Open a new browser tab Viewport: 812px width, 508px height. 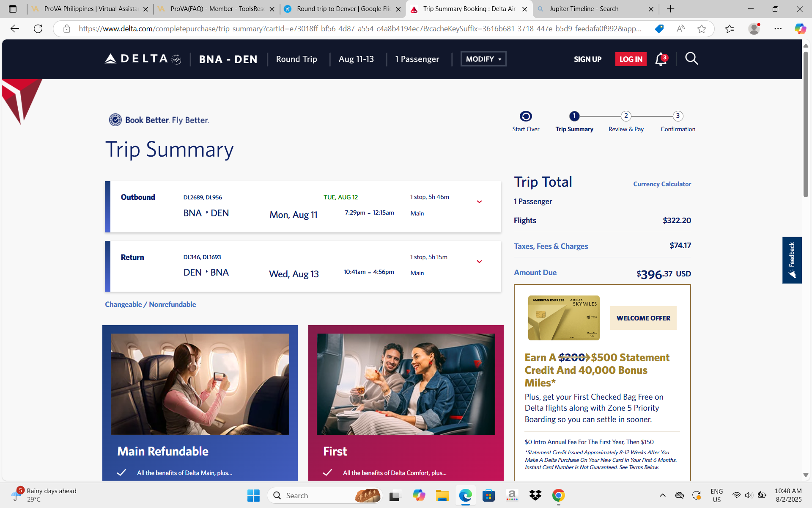click(671, 9)
